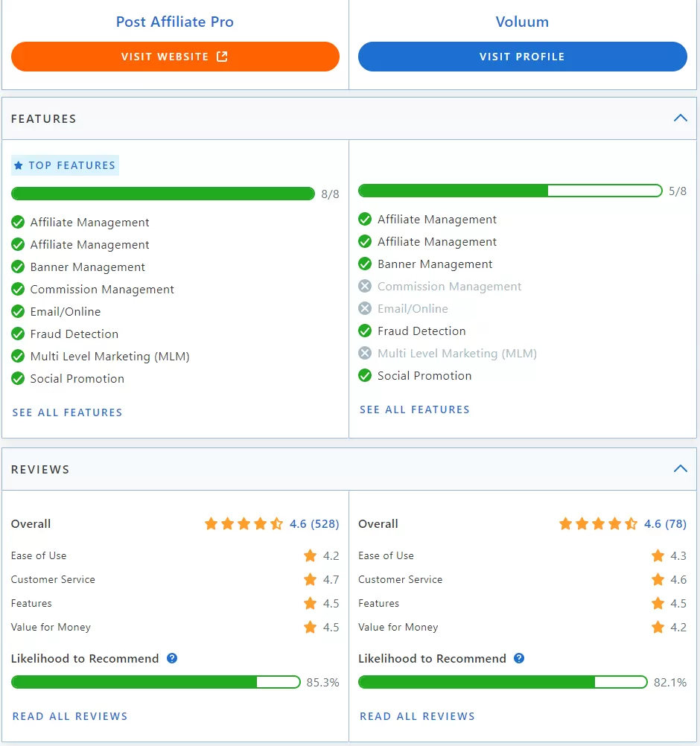Viewport: 700px width, 746px height.
Task: Click the external-link icon on the Visit Website button
Action: 223,56
